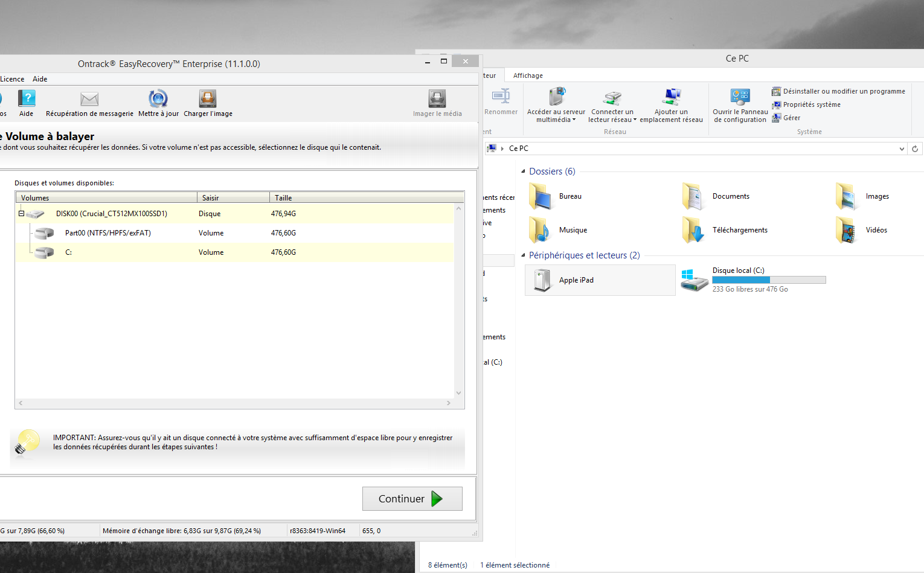Click the horizontal scrollbar left arrow
924x573 pixels.
click(21, 403)
